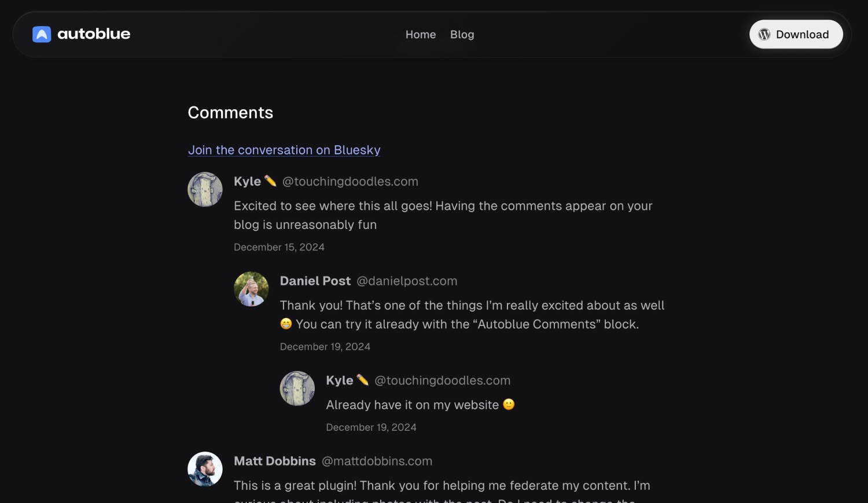The width and height of the screenshot is (868, 503).
Task: Click Matt Dobbins' profile picture
Action: pos(204,469)
